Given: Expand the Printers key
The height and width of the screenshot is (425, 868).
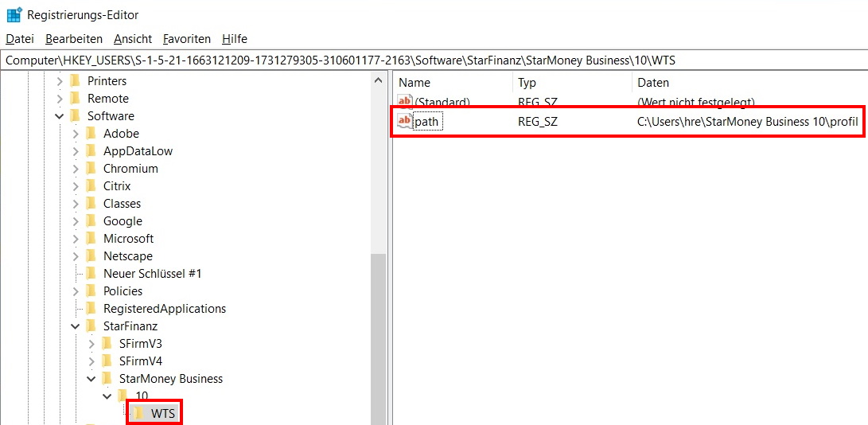Looking at the screenshot, I should click(x=60, y=81).
